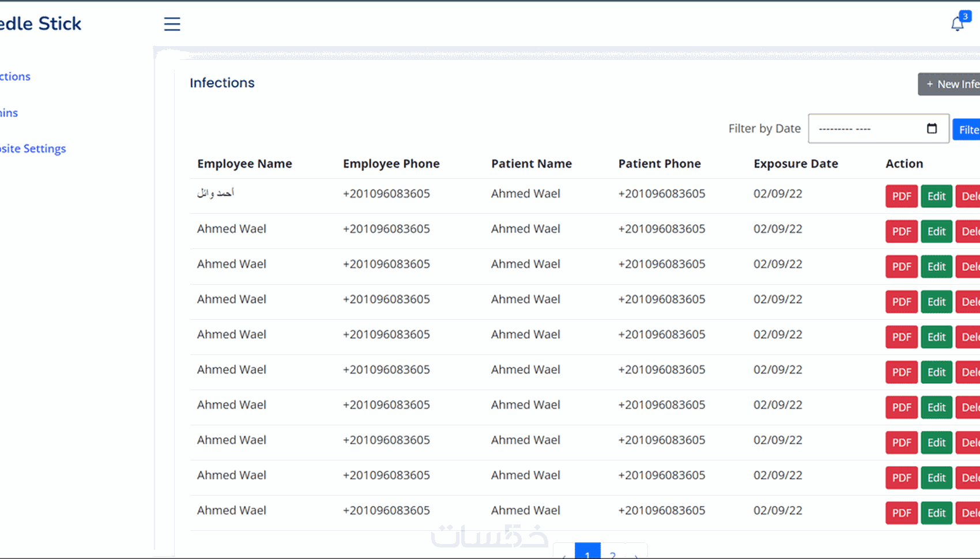Click PDF in the second table row
Image resolution: width=980 pixels, height=559 pixels.
(902, 231)
